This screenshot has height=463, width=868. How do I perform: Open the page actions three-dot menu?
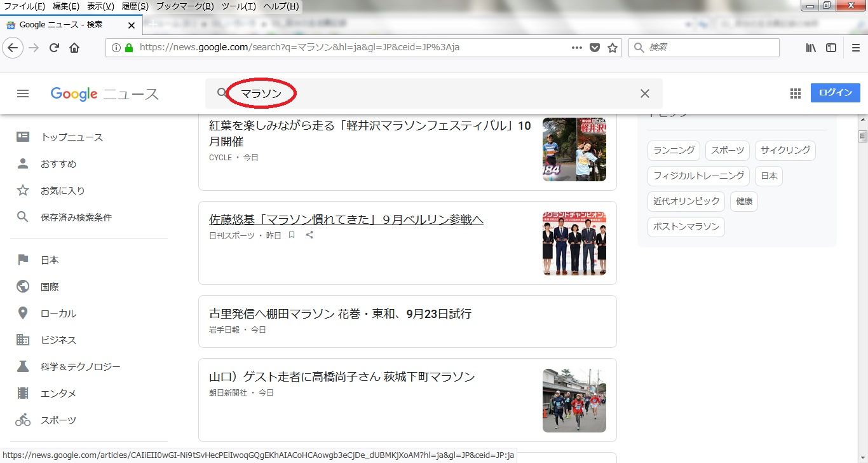(x=577, y=48)
